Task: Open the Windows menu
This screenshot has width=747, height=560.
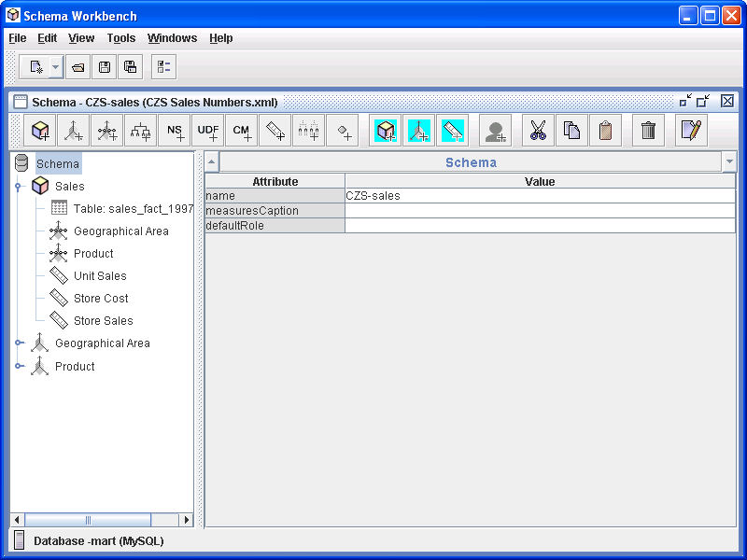Action: pos(172,38)
